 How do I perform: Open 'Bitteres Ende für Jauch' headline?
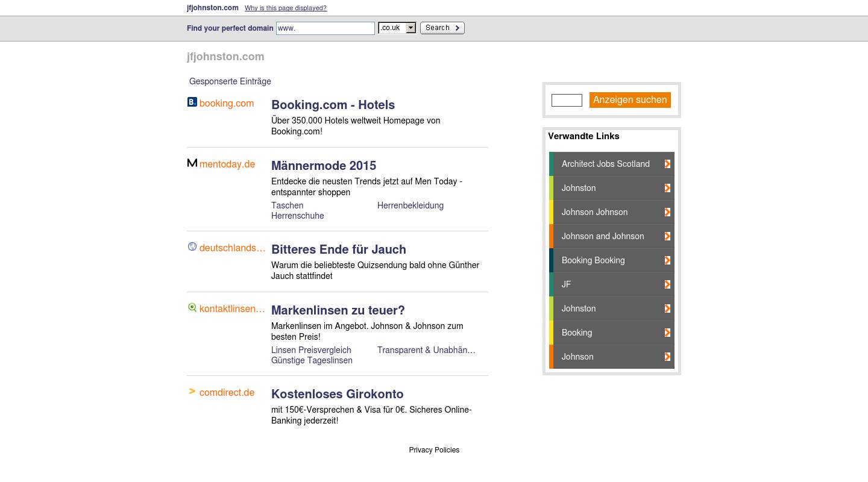click(x=339, y=249)
